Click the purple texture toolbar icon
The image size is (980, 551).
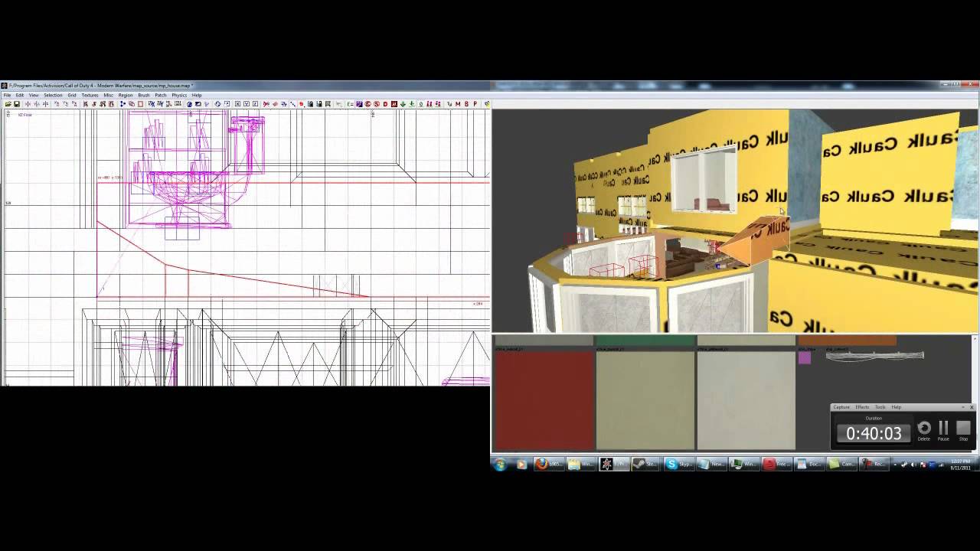coord(360,104)
